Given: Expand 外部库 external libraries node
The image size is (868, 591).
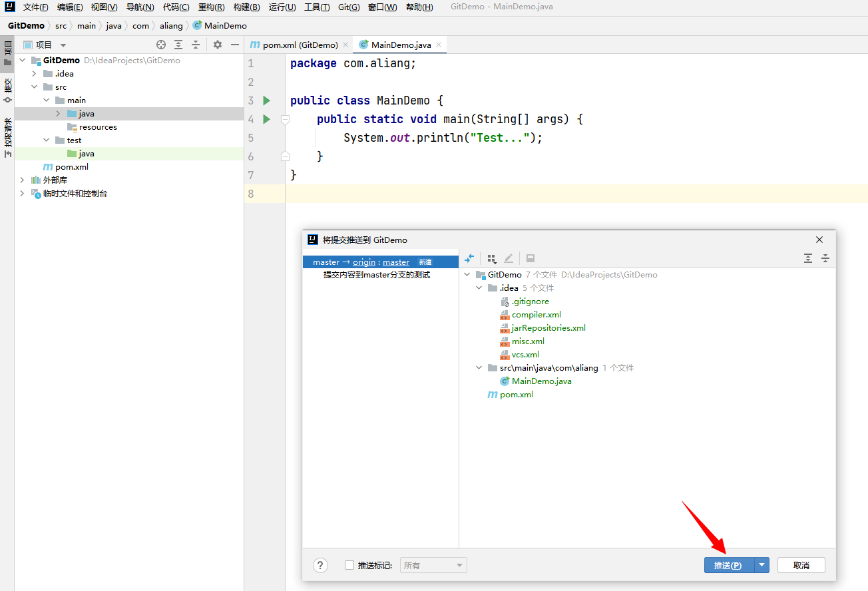Looking at the screenshot, I should [22, 180].
